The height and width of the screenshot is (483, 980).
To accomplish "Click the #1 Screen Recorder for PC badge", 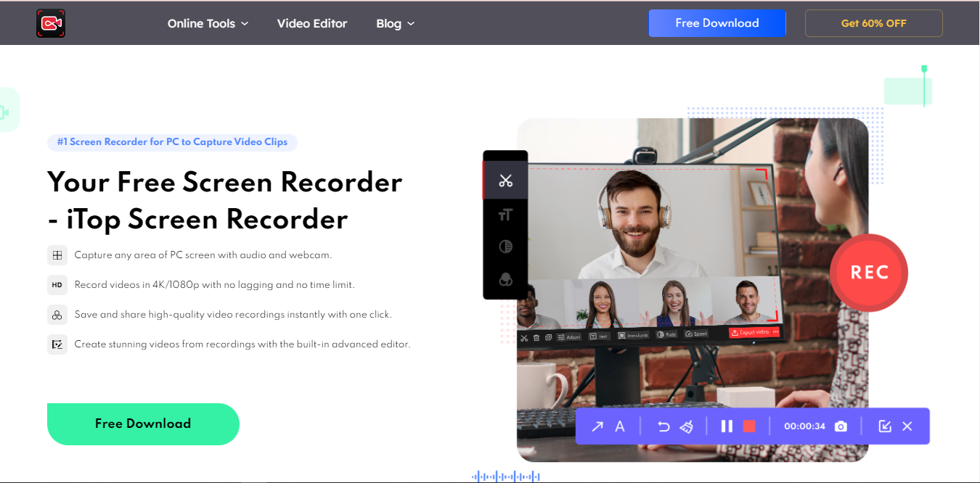I will pyautogui.click(x=172, y=142).
